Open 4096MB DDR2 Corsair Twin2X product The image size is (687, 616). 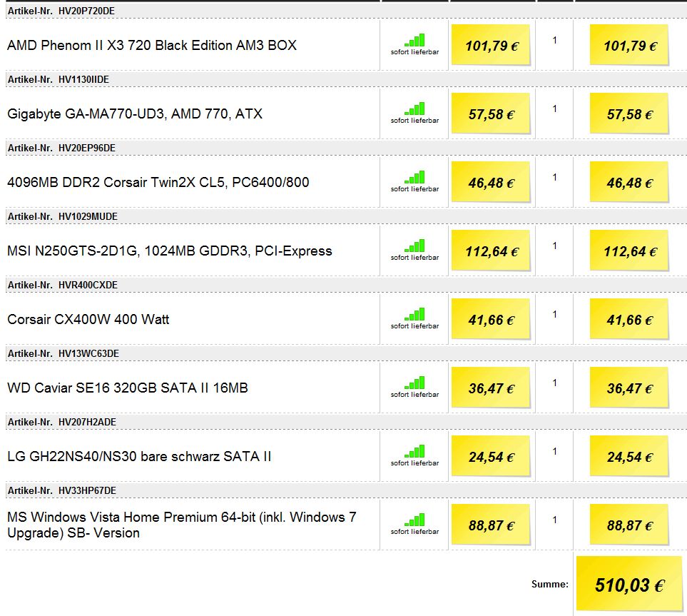click(x=158, y=183)
